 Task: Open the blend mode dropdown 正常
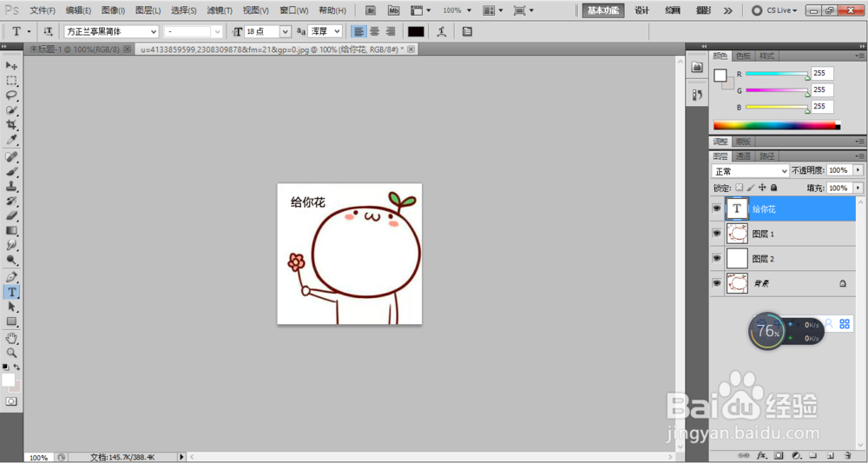[x=750, y=170]
